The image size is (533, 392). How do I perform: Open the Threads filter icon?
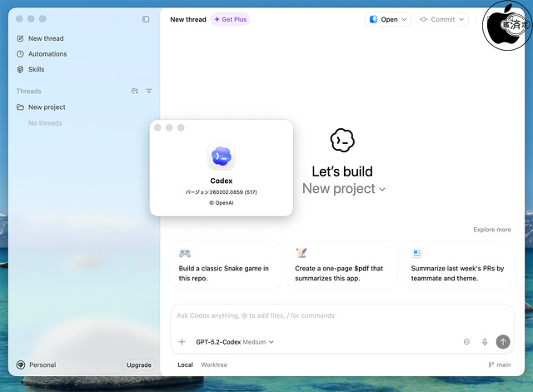[149, 91]
